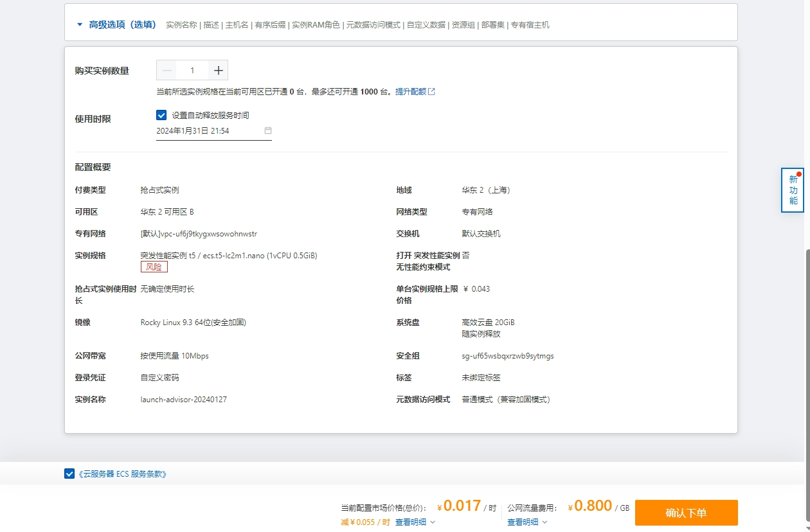Click the auto-release date time field
Image resolution: width=810 pixels, height=532 pixels.
pos(206,130)
